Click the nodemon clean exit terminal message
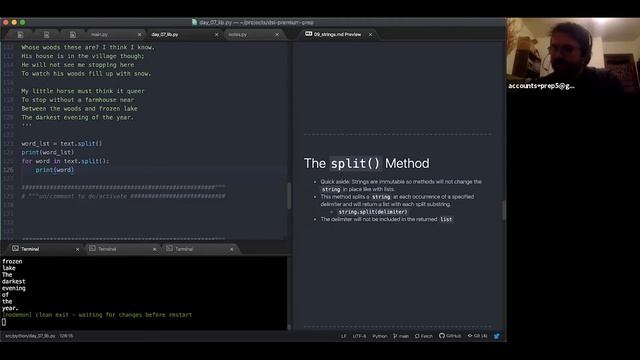The height and width of the screenshot is (360, 640). click(x=97, y=315)
